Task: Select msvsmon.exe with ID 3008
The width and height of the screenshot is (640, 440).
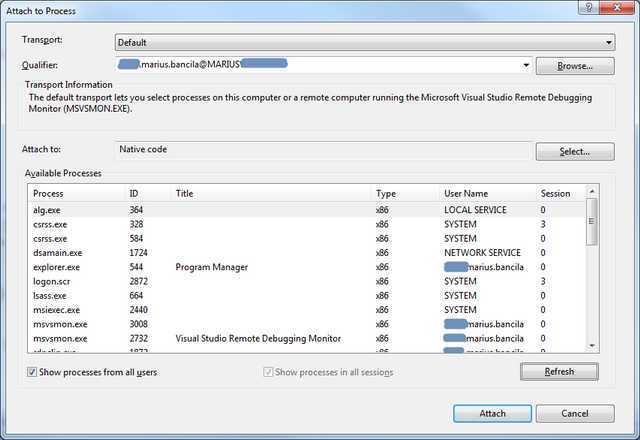Action: tap(307, 324)
